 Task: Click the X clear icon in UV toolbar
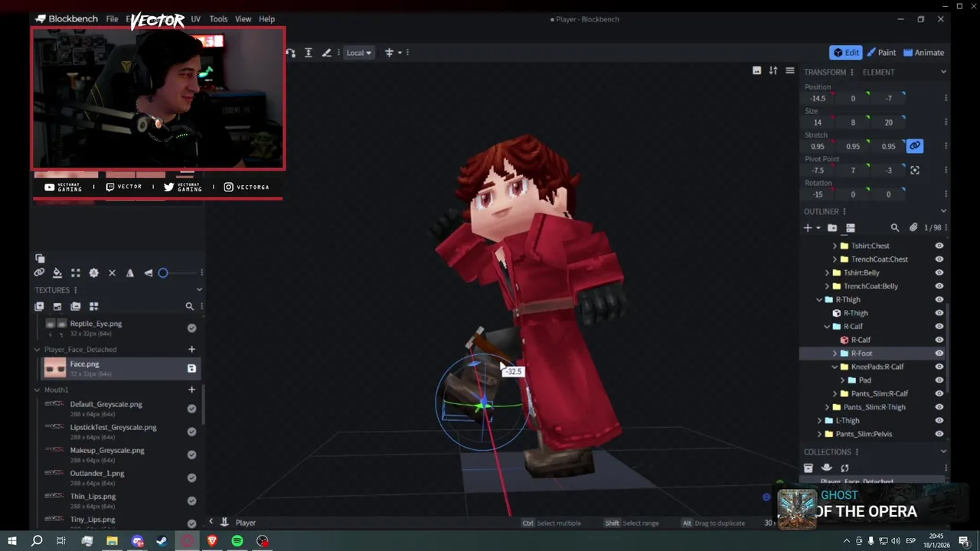coord(112,272)
